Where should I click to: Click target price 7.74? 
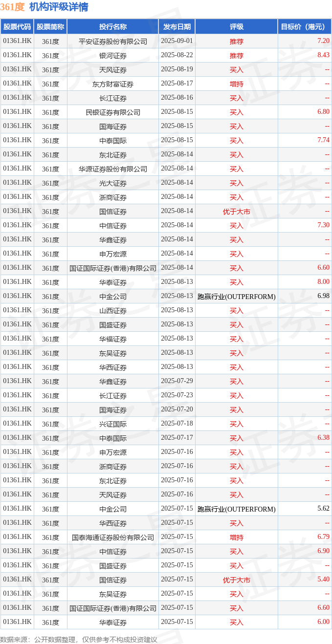tap(323, 140)
